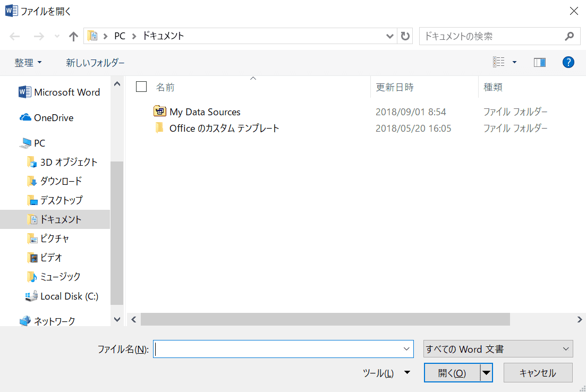Image resolution: width=586 pixels, height=392 pixels.
Task: Open the view options dropdown arrow
Action: (x=514, y=62)
